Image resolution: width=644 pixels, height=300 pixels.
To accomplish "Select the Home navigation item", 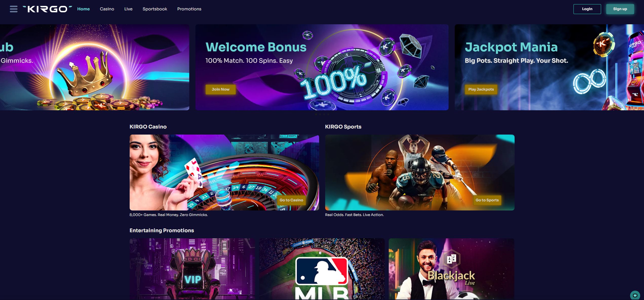I will coord(83,9).
